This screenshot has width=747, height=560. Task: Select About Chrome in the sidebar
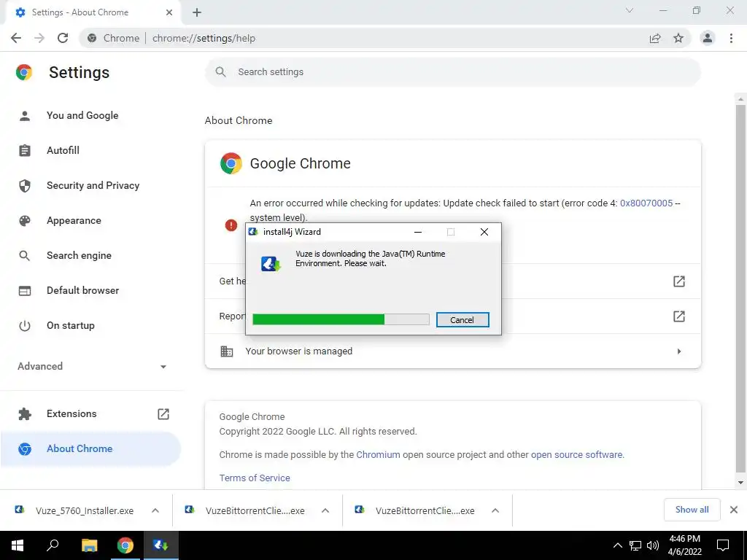click(x=90, y=448)
